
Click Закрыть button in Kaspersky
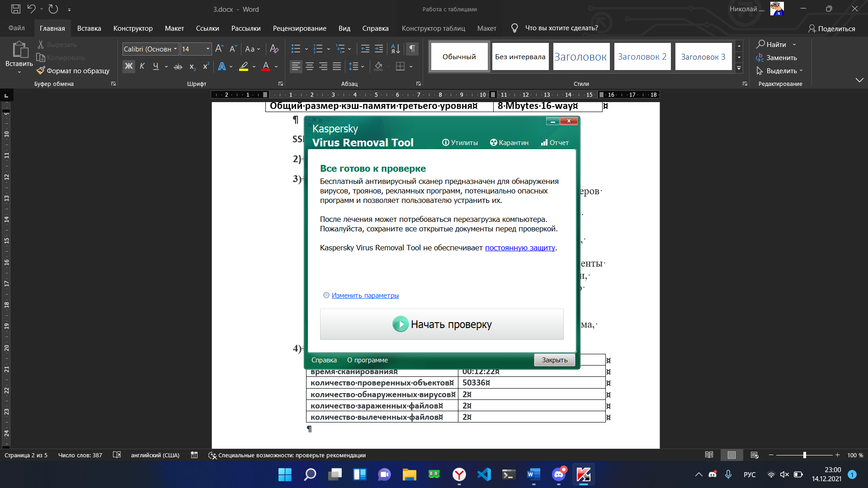pyautogui.click(x=555, y=360)
